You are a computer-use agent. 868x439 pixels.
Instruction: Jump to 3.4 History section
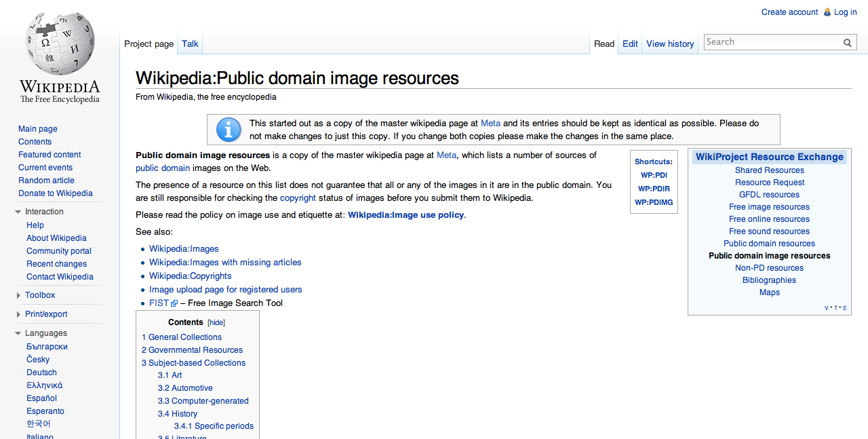pos(178,414)
